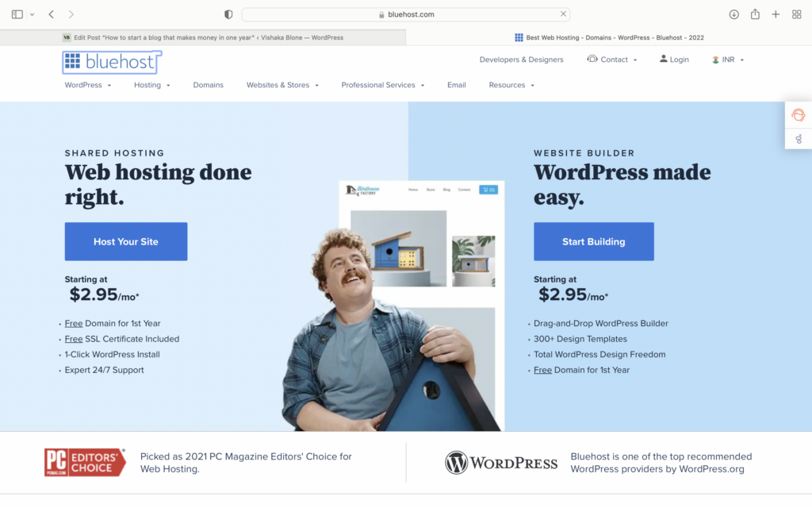
Task: Click the India flag icon beside INR
Action: pos(715,60)
